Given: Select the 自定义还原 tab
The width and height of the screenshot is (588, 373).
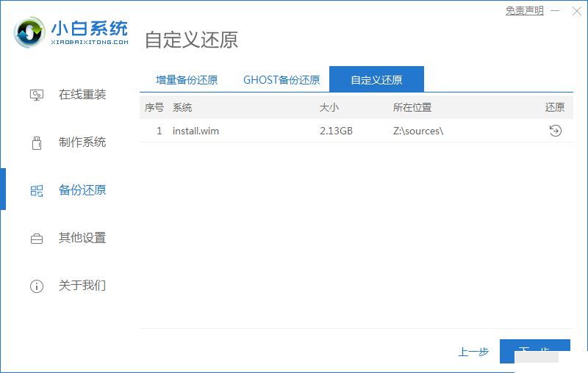Looking at the screenshot, I should point(376,79).
